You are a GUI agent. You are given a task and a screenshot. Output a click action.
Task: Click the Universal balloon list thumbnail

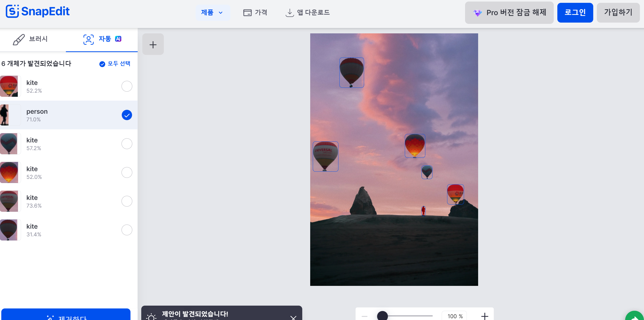(10, 201)
